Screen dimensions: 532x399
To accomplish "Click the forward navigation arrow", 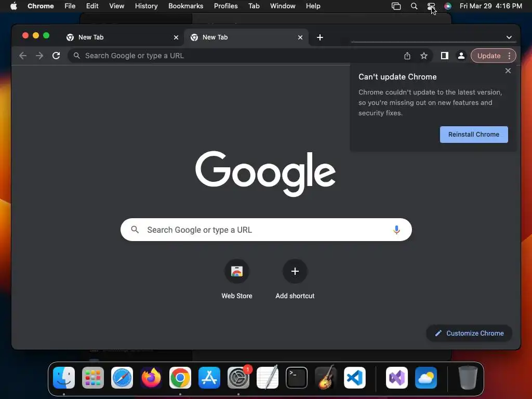I will (x=39, y=56).
